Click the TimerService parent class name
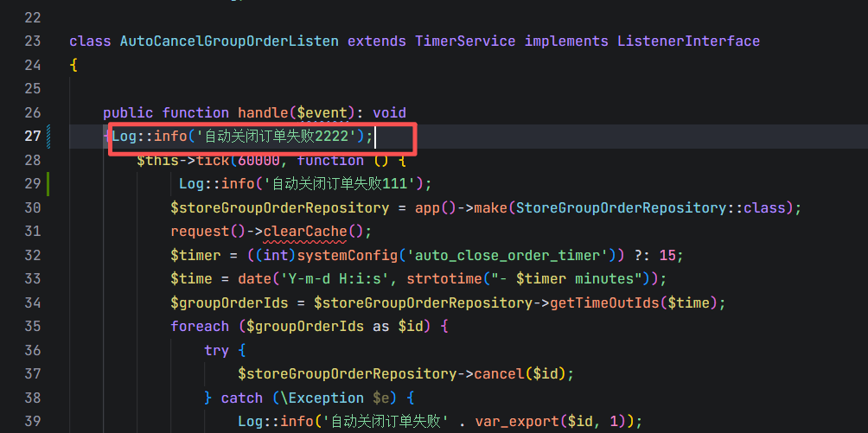 465,41
